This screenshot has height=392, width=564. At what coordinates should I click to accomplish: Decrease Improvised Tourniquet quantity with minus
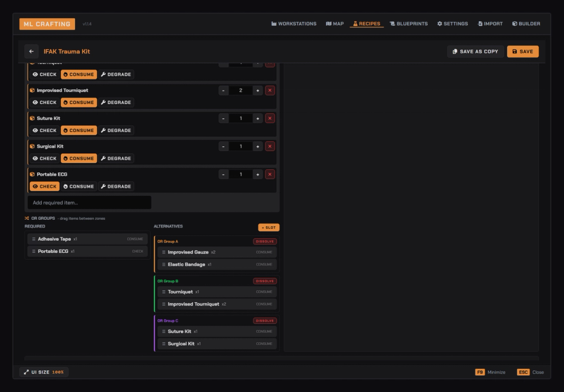click(x=223, y=91)
